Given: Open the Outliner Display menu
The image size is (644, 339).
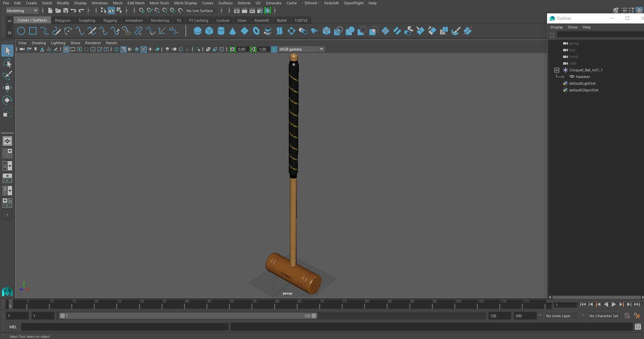Looking at the screenshot, I should pos(556,27).
